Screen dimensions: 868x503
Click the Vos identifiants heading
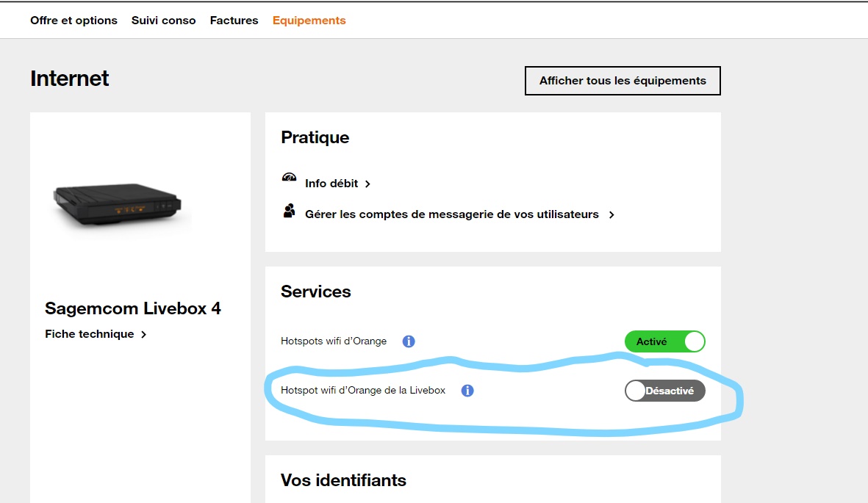coord(343,480)
